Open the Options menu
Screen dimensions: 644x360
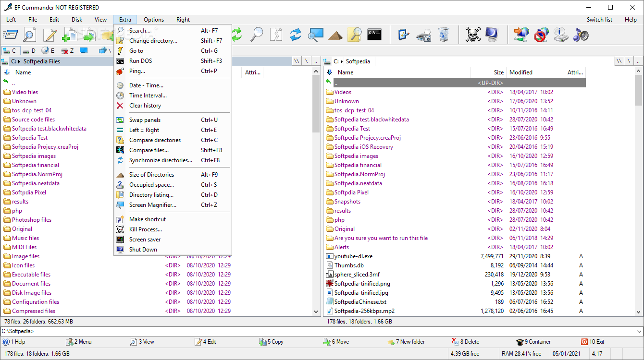pos(154,20)
